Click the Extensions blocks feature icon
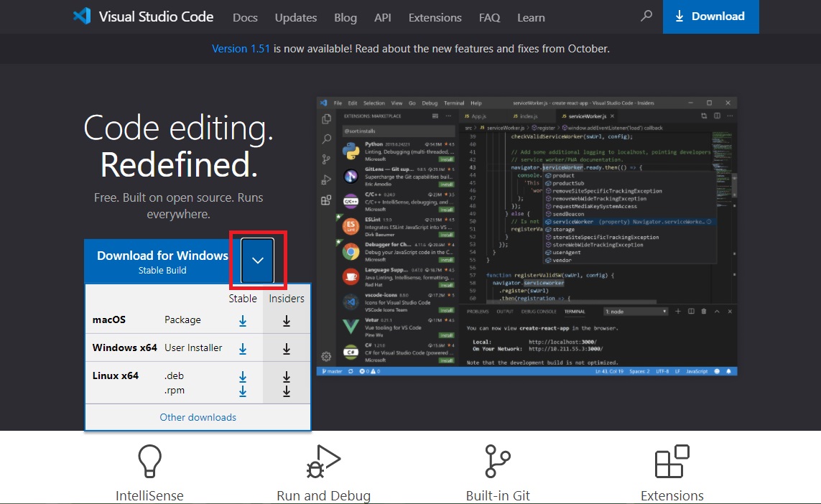 [672, 461]
